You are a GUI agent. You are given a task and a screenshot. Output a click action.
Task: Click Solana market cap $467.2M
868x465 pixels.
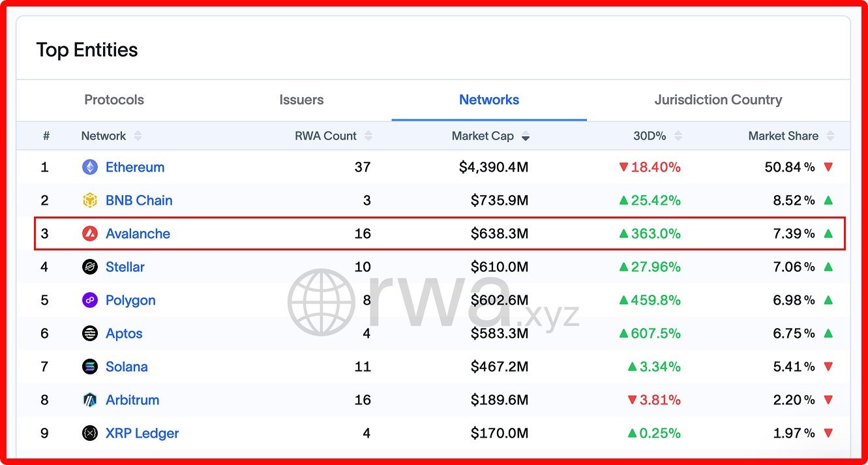(x=500, y=367)
